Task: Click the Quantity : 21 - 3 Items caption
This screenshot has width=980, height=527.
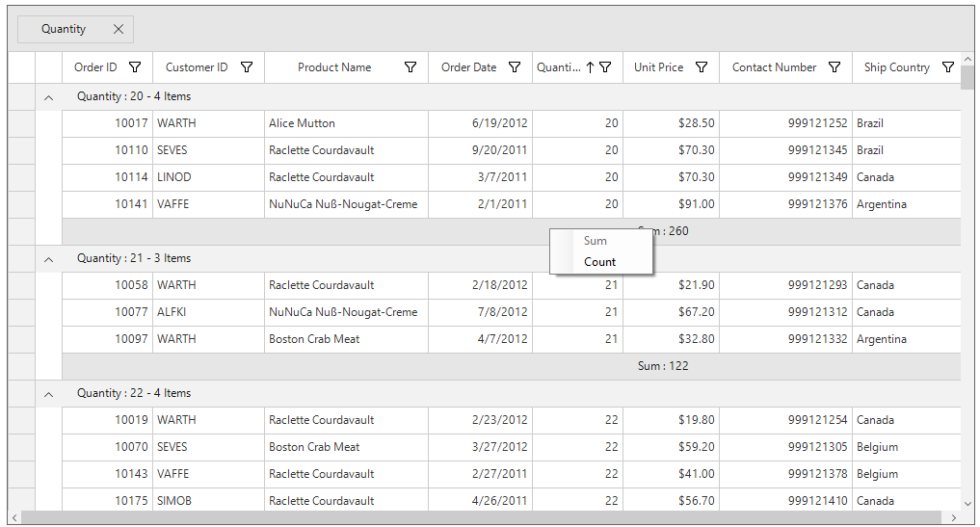Action: [x=134, y=259]
